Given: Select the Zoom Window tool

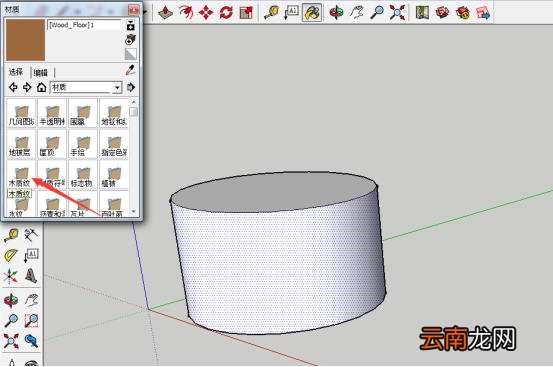Looking at the screenshot, I should [x=31, y=321].
